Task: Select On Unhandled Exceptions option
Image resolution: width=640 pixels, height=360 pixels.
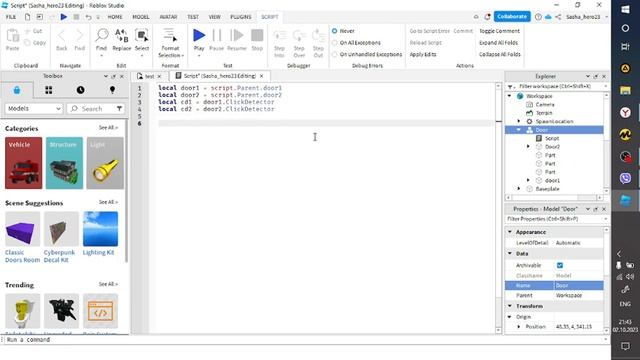Action: click(367, 54)
